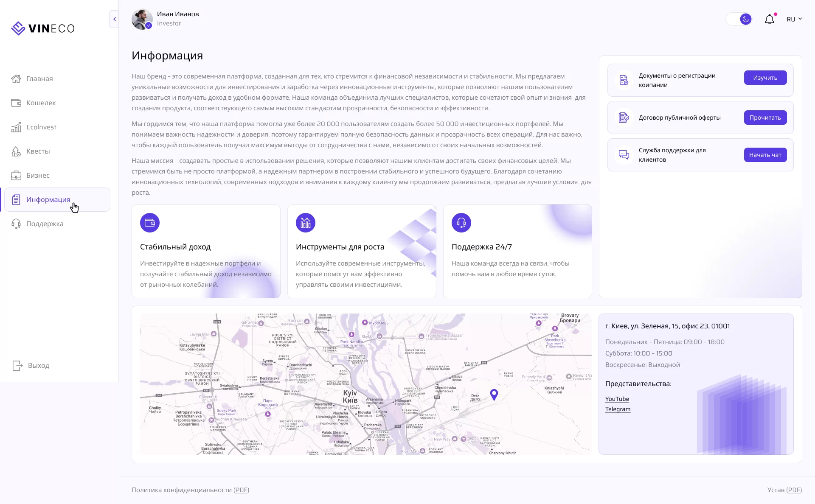Viewport: 815px width, 504px height.
Task: Click Иван Иванов profile avatar
Action: click(142, 19)
